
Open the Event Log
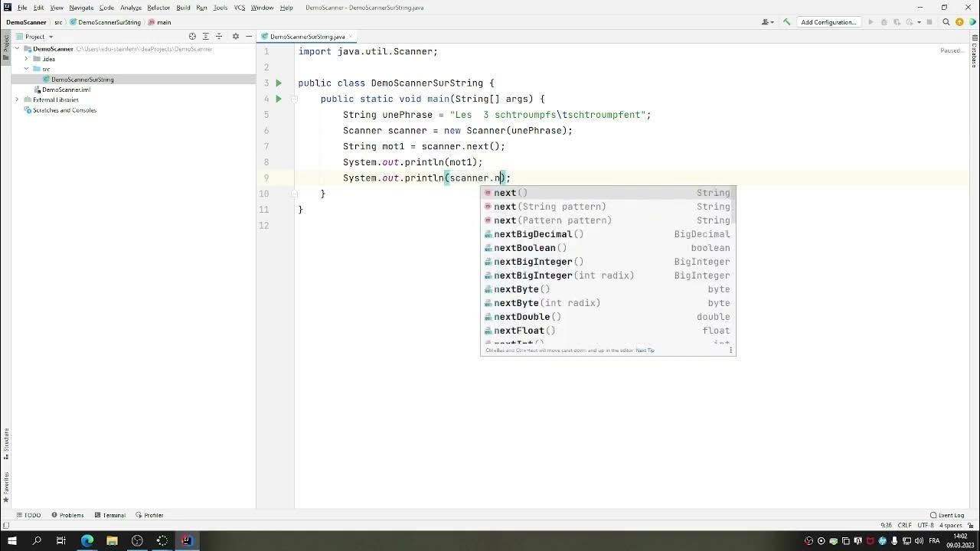point(947,515)
